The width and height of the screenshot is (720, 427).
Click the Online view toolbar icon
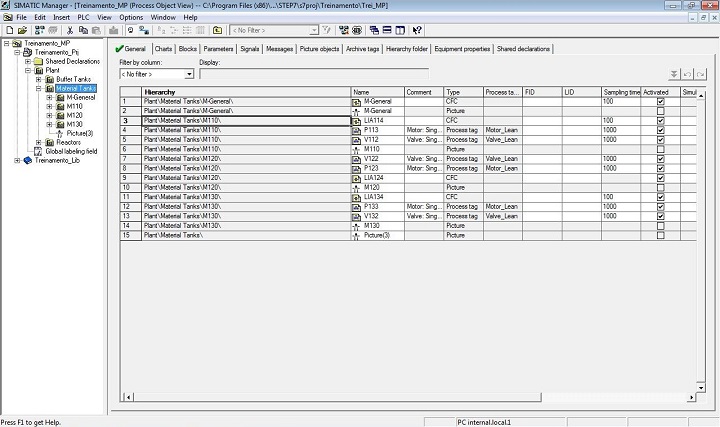(144, 30)
